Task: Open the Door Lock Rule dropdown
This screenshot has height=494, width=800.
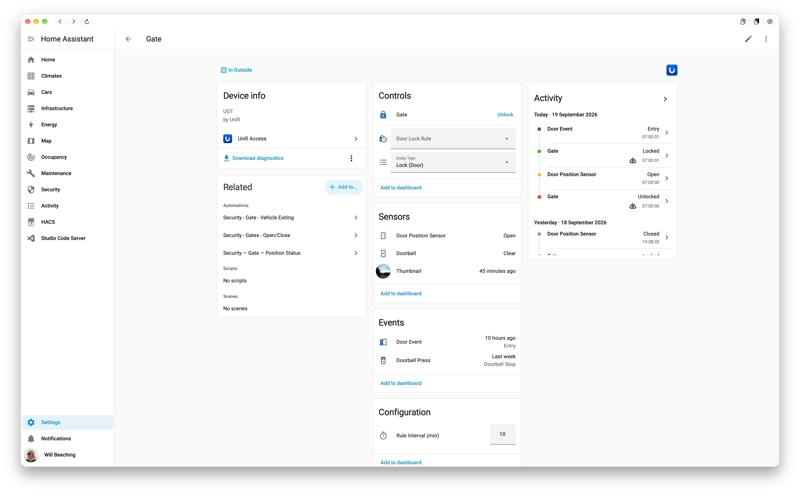Action: point(453,139)
